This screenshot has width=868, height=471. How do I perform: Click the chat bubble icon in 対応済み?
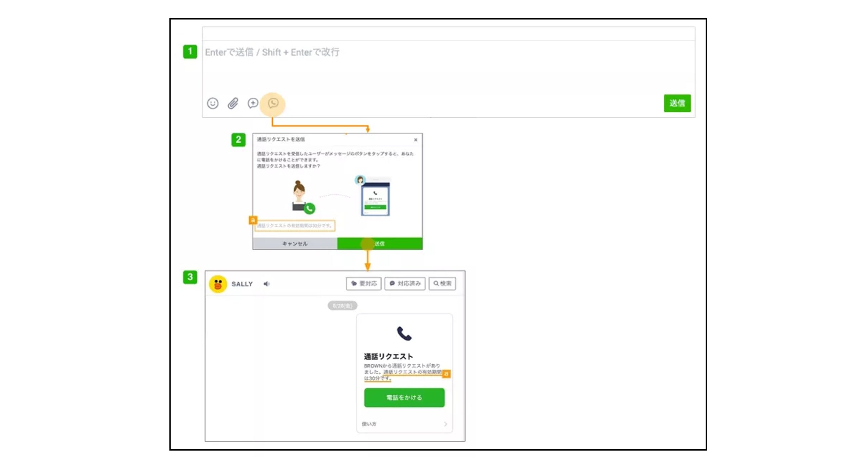coord(393,284)
